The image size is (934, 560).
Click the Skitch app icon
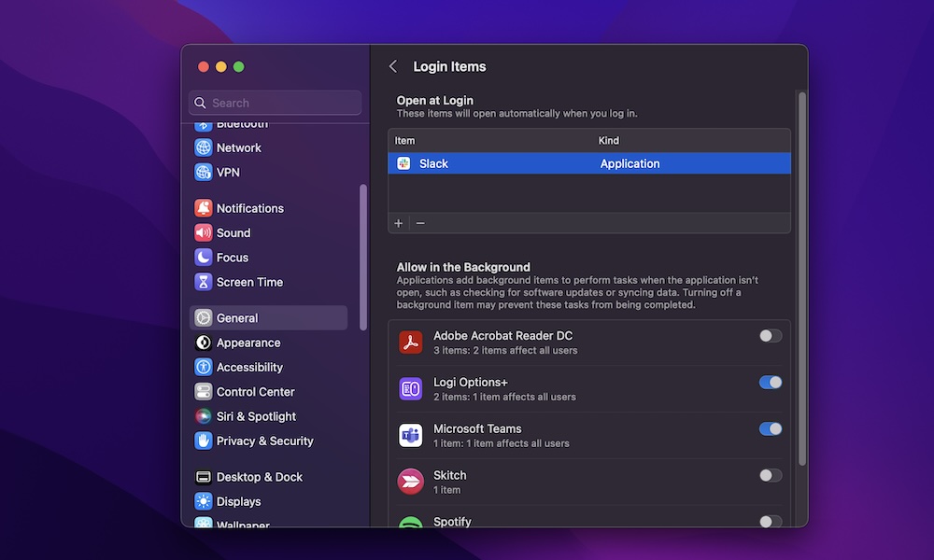click(411, 482)
